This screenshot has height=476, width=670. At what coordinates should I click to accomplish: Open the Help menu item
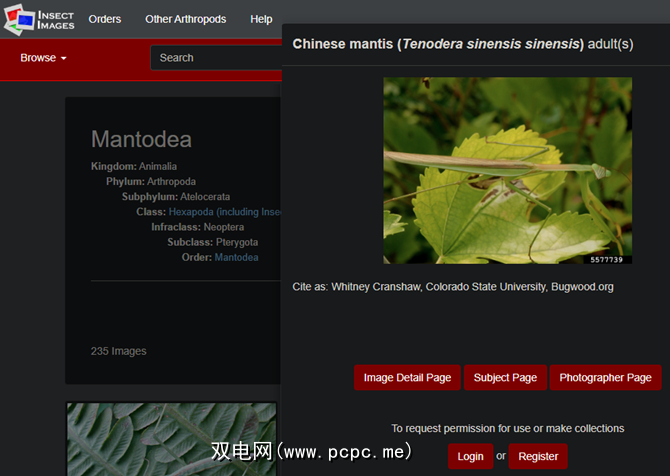click(261, 19)
